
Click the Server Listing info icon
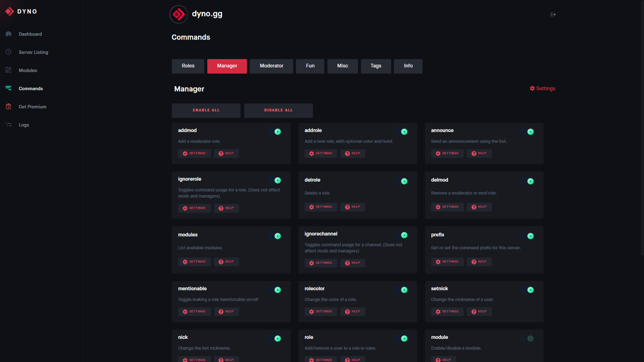pyautogui.click(x=8, y=52)
